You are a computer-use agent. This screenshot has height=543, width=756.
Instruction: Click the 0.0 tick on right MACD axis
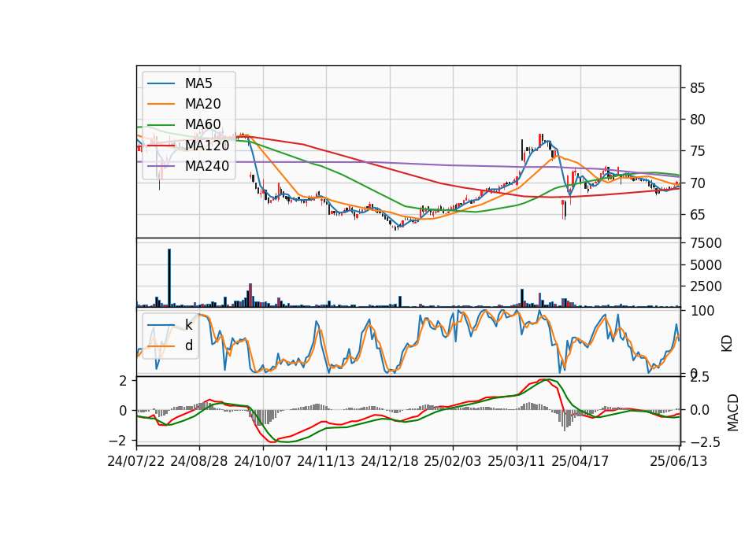click(x=699, y=410)
